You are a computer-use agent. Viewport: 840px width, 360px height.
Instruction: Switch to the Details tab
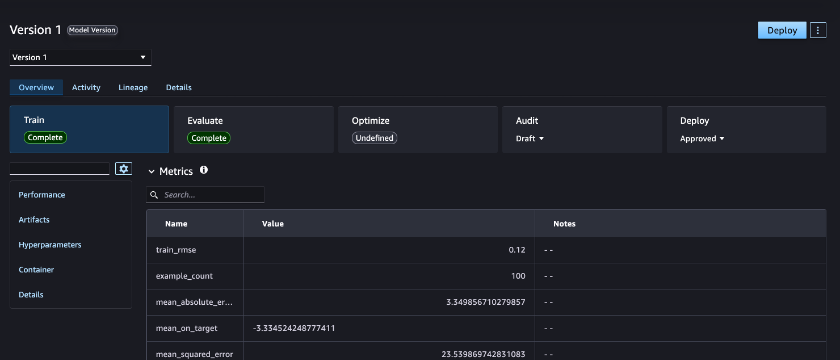(x=178, y=87)
